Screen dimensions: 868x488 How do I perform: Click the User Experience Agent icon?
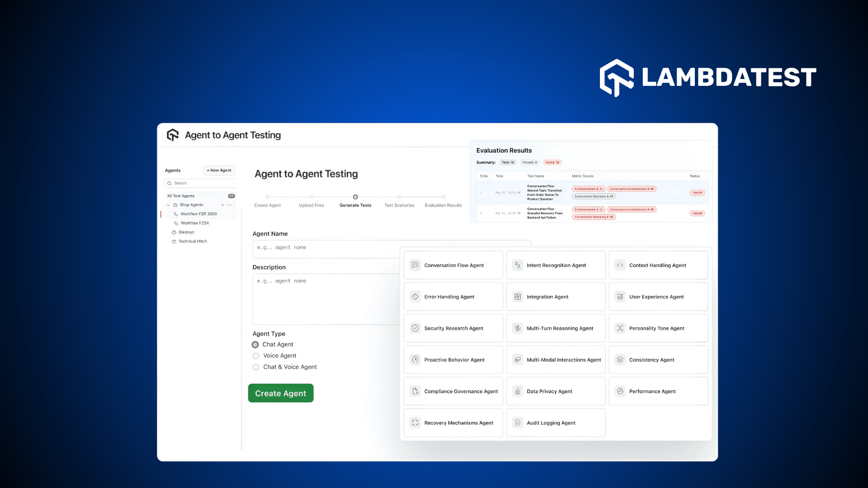pyautogui.click(x=620, y=297)
